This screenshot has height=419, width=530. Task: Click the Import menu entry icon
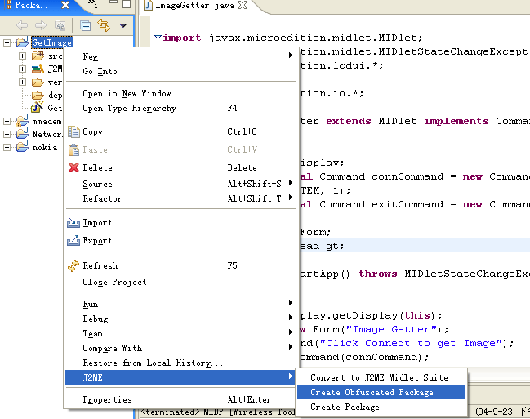tap(73, 223)
